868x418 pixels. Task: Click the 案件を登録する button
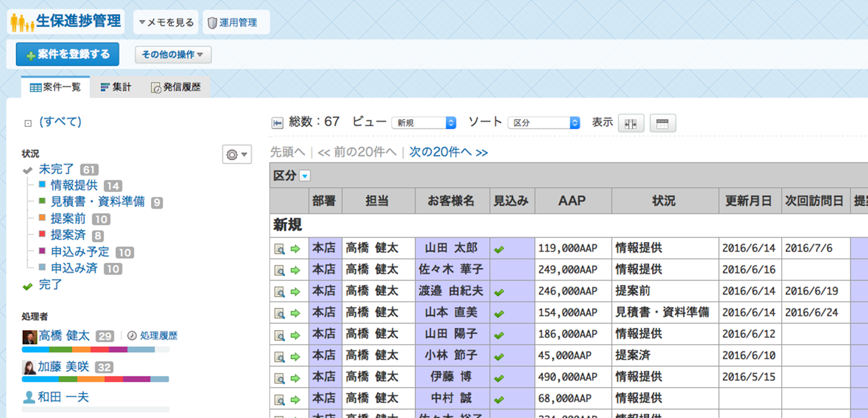[x=67, y=55]
